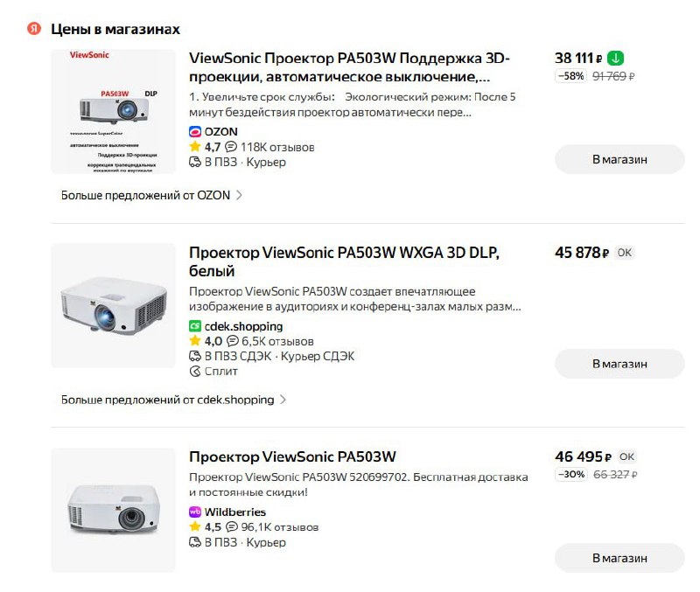
Task: Click the Сплит payment icon
Action: [x=195, y=372]
